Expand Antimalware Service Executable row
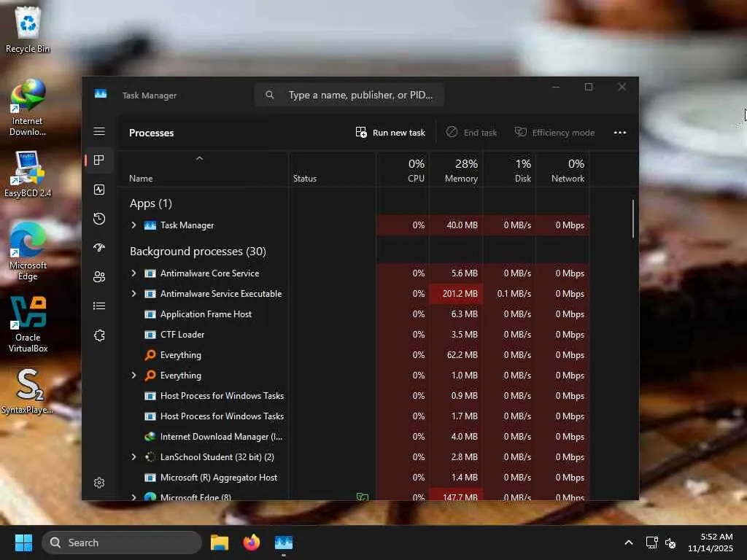The height and width of the screenshot is (560, 747). pos(134,294)
